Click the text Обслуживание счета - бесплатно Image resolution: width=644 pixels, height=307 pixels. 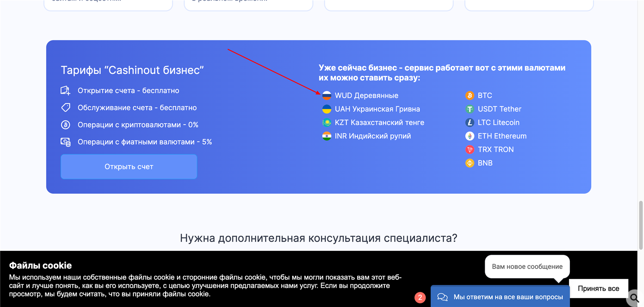pos(137,108)
